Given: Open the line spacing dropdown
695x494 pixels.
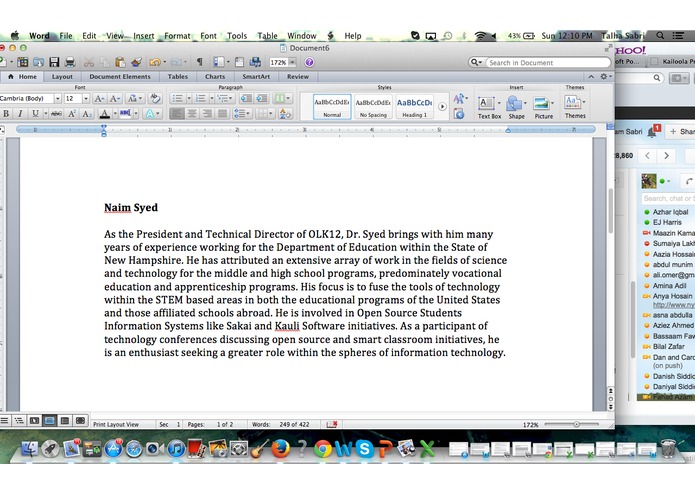Looking at the screenshot, I should tap(242, 114).
